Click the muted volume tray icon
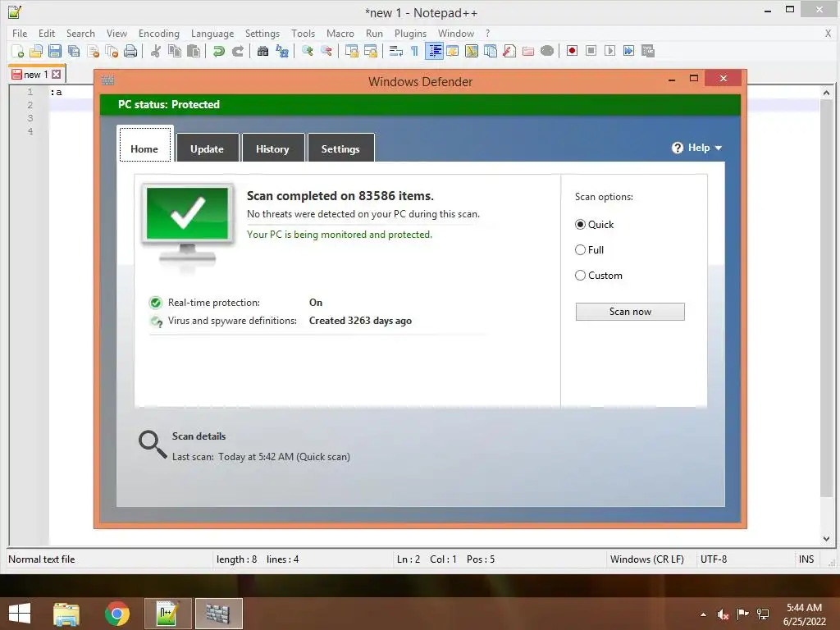Image resolution: width=840 pixels, height=630 pixels. 724,614
